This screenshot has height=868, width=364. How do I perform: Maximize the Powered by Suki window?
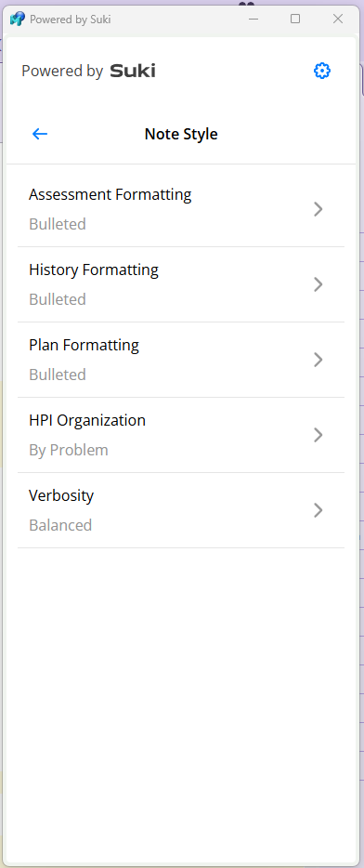point(295,19)
